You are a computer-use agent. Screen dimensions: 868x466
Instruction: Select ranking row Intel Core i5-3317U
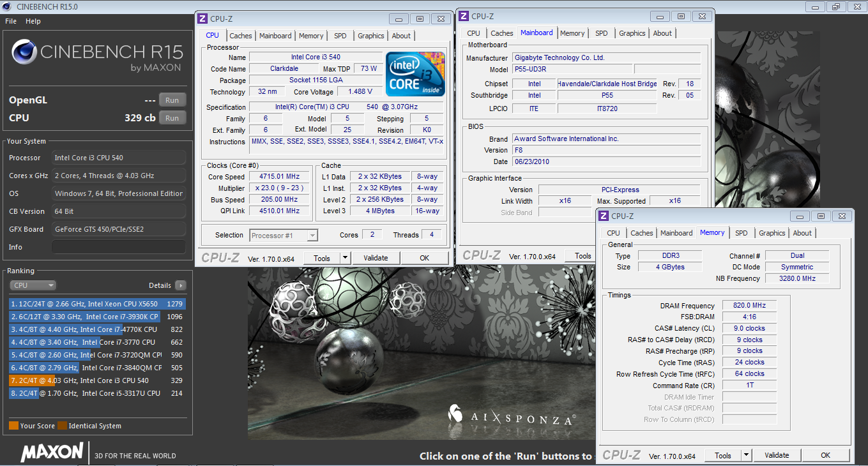point(97,393)
